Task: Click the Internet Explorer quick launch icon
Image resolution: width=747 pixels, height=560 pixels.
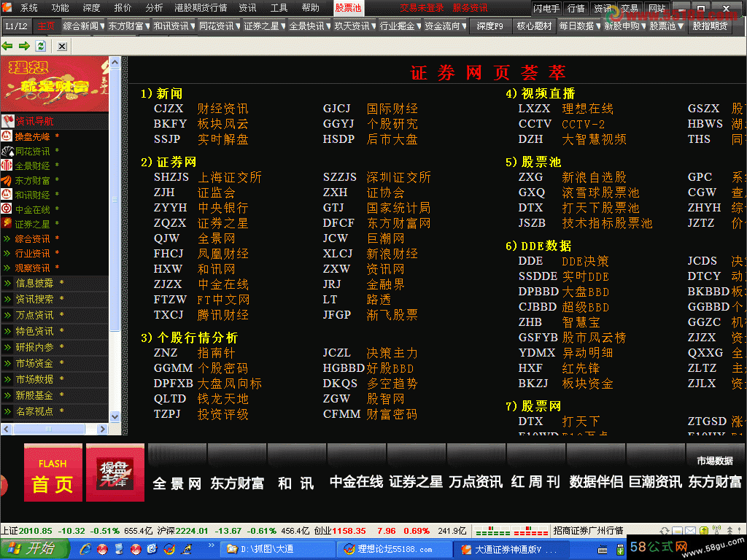Action: [x=85, y=549]
